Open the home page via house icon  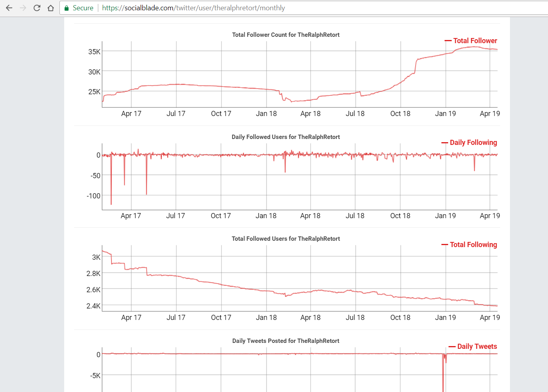[x=51, y=8]
